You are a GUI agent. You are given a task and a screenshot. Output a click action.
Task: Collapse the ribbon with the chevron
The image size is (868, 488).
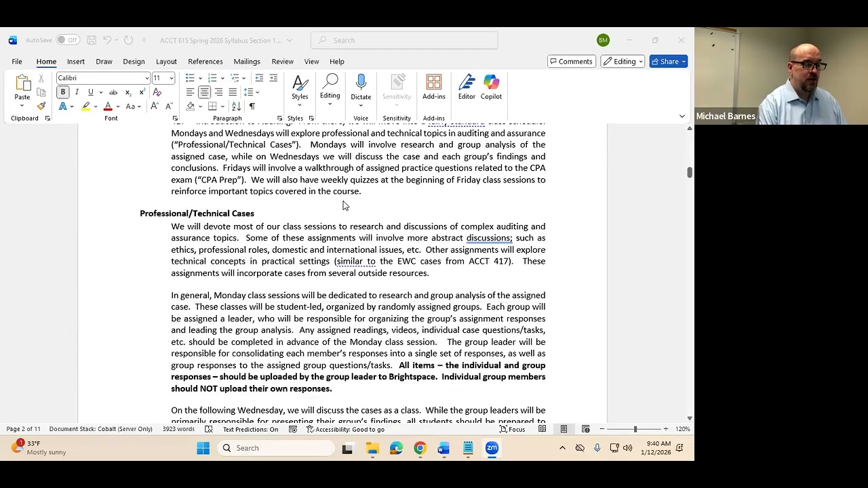tap(682, 117)
